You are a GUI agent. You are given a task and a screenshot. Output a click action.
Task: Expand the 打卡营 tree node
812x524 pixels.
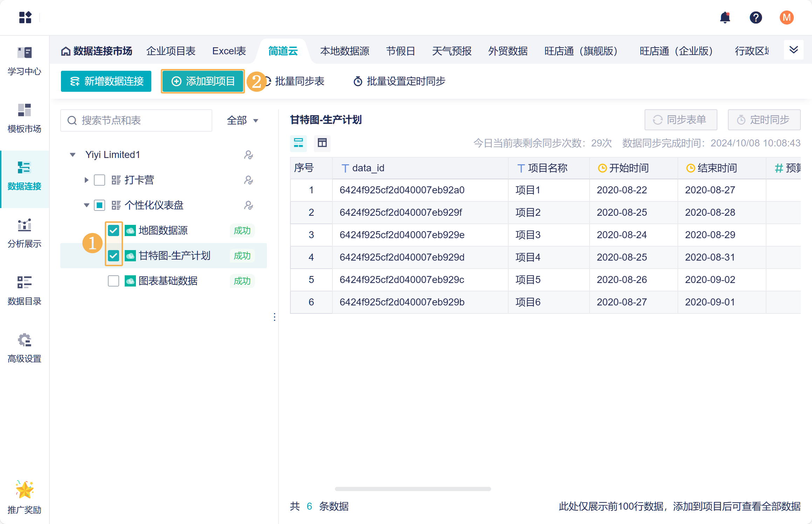point(86,180)
